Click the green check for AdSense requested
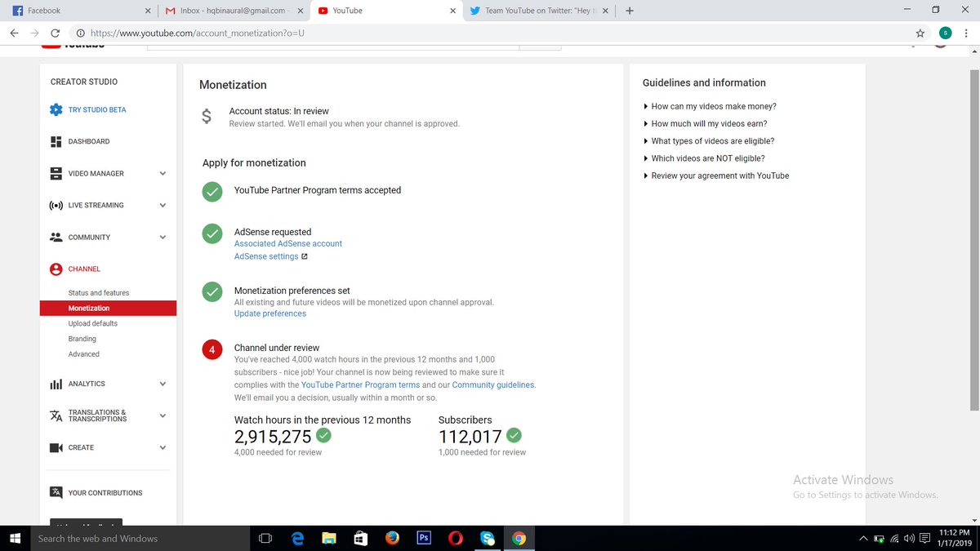The height and width of the screenshot is (551, 980). click(212, 233)
